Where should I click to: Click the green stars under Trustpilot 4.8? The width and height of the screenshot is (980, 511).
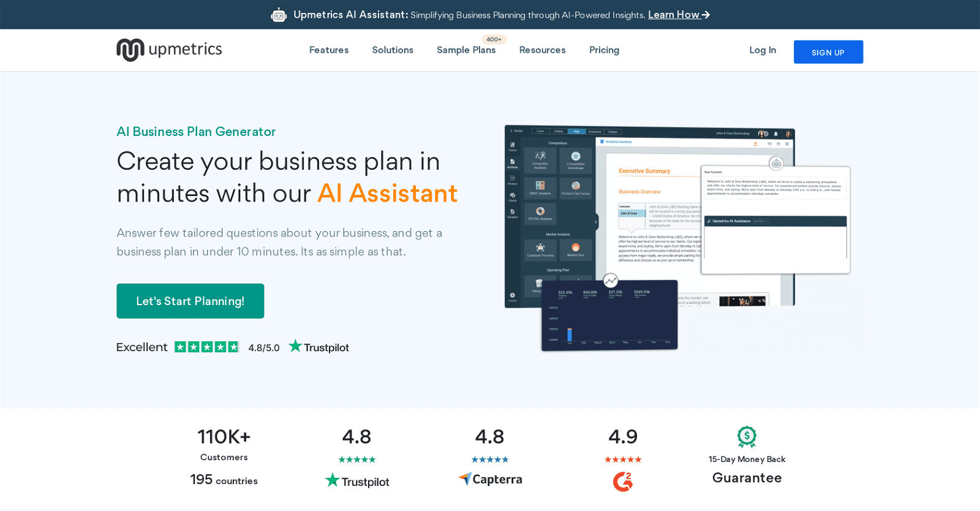click(357, 460)
